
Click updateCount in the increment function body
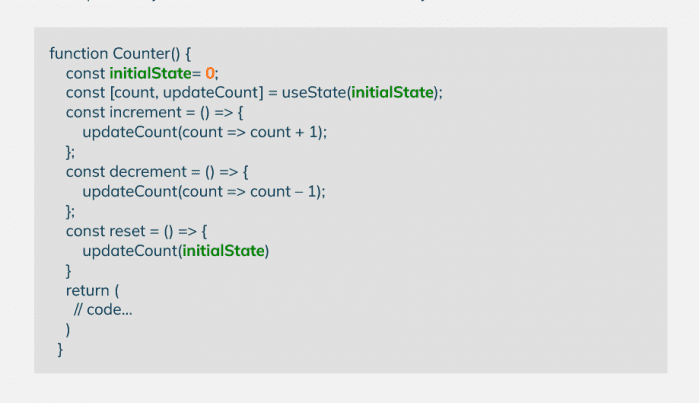[x=130, y=132]
